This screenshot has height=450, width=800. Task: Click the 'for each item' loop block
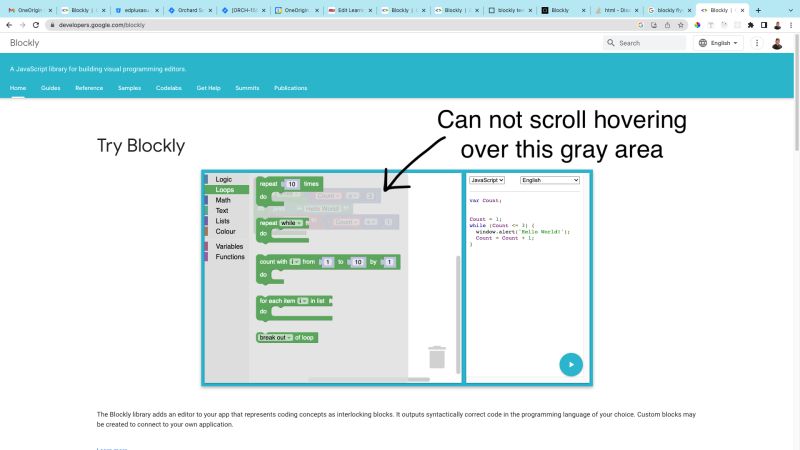(x=294, y=308)
